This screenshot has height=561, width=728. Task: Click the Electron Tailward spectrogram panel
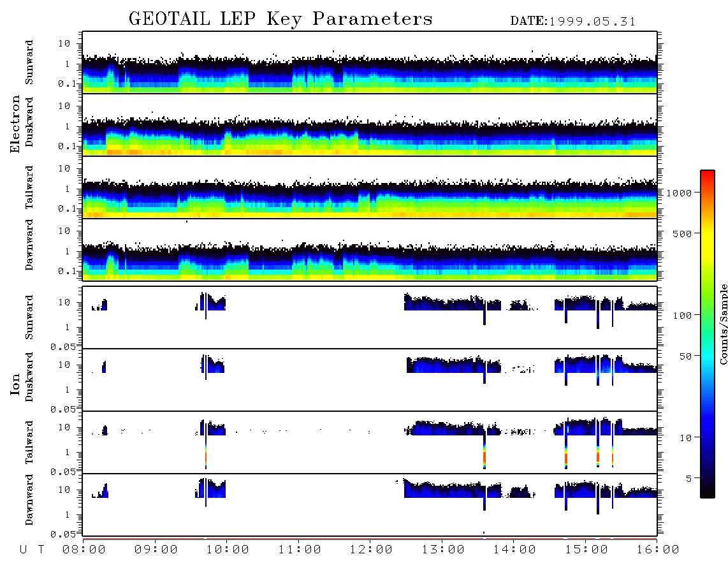[370, 187]
